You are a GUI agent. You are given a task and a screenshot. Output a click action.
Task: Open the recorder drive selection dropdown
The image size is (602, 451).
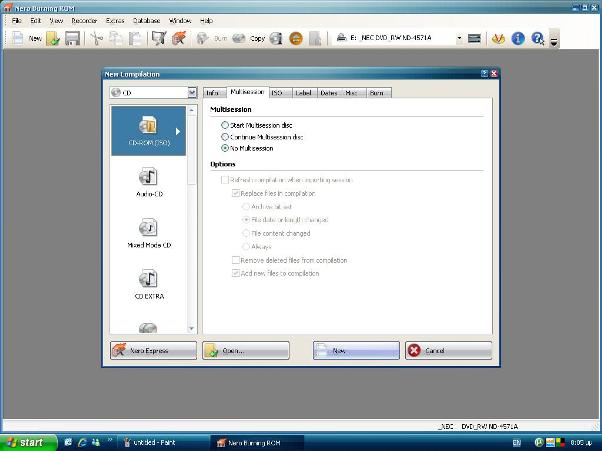point(459,38)
